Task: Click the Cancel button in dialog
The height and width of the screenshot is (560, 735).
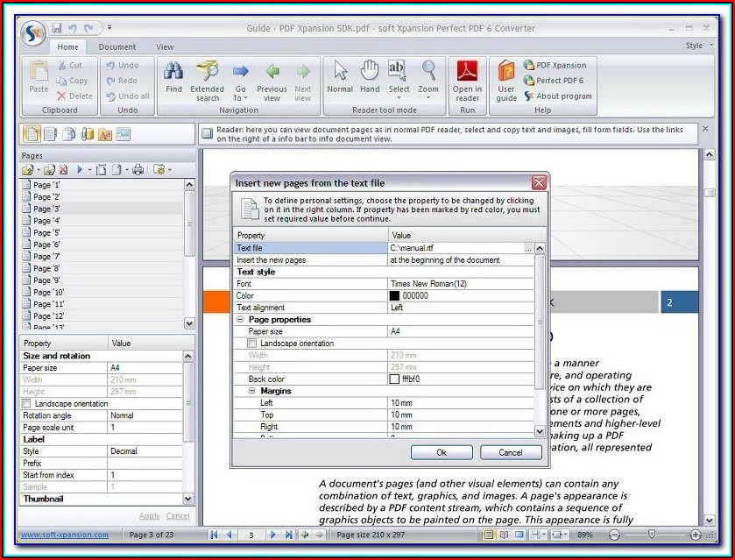Action: [511, 452]
